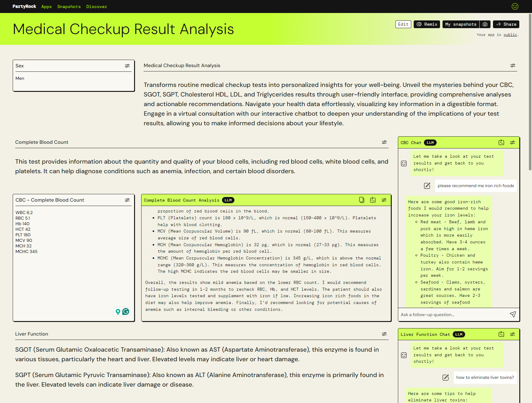Open settings for the Sex input widget

127,66
